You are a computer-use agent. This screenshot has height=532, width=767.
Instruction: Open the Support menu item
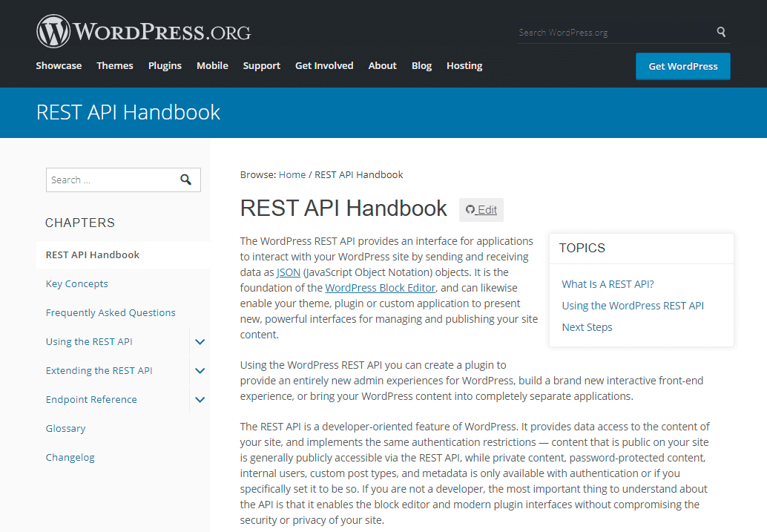tap(262, 65)
